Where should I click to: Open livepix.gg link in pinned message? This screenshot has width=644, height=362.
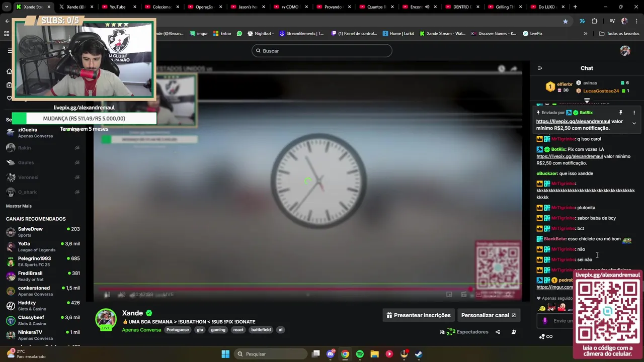pos(573,121)
